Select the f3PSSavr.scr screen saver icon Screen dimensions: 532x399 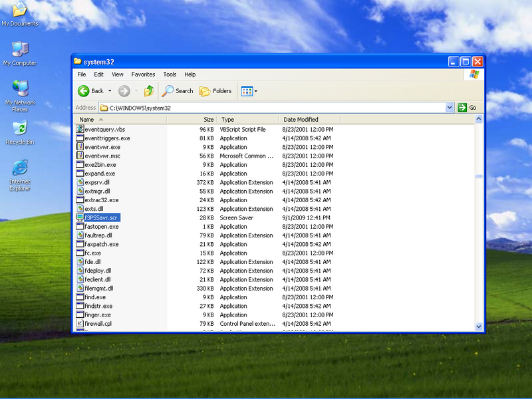point(80,217)
